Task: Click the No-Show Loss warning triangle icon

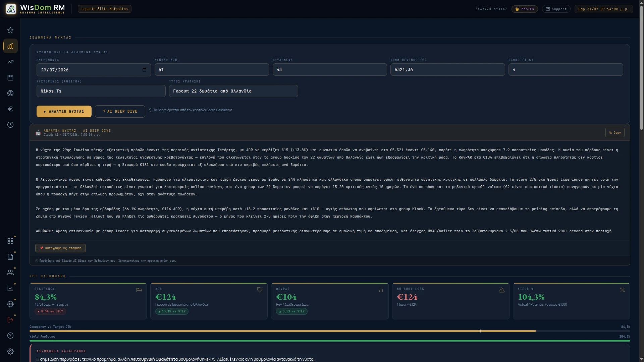Action: tap(502, 290)
